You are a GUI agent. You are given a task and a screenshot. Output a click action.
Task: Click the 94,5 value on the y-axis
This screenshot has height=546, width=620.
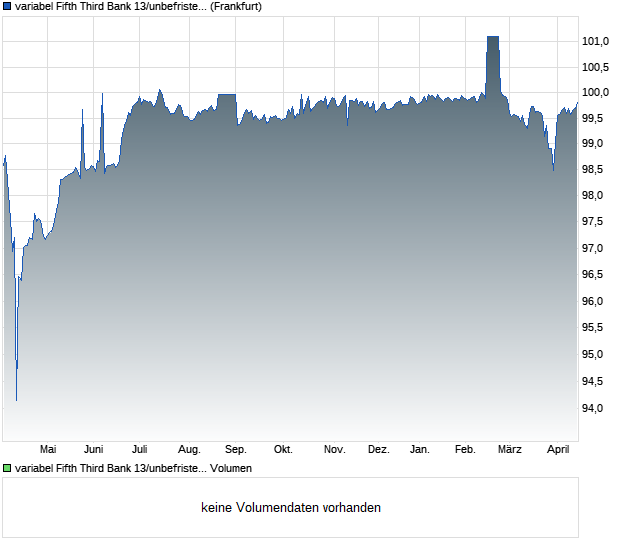[x=592, y=382]
